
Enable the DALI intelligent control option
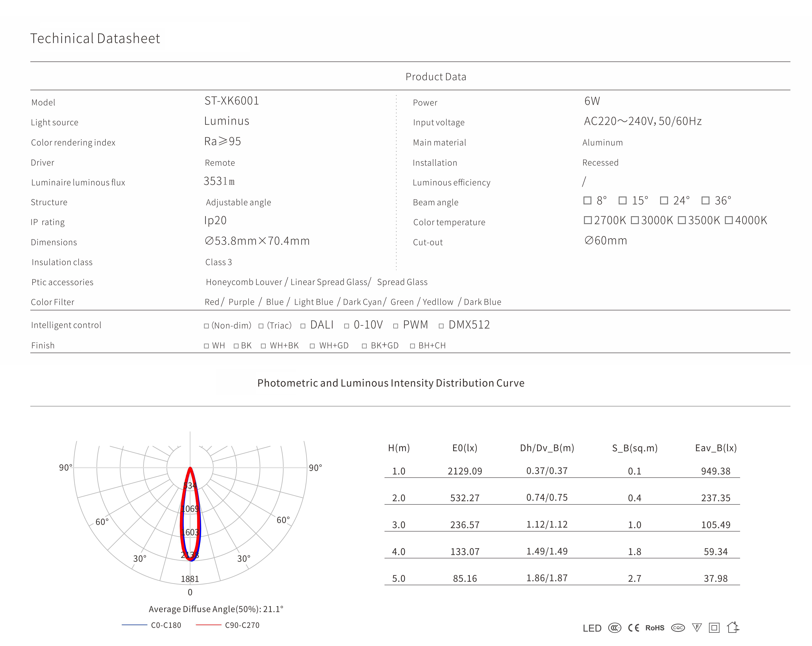(x=303, y=326)
